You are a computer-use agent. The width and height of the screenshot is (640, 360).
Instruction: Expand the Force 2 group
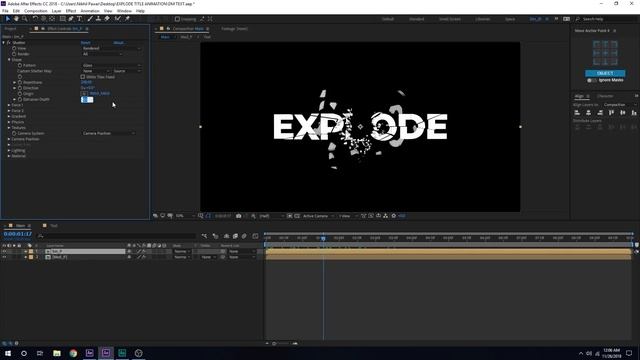pyautogui.click(x=9, y=111)
